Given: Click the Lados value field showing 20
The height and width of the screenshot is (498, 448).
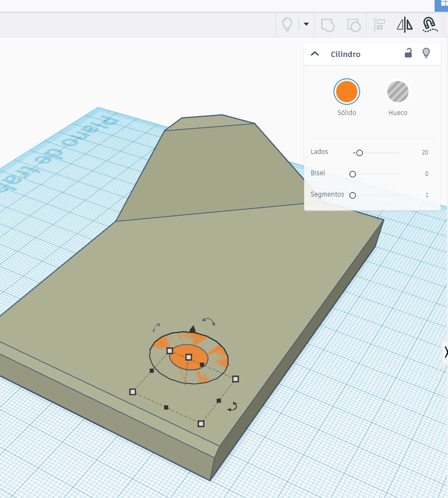Looking at the screenshot, I should [425, 152].
